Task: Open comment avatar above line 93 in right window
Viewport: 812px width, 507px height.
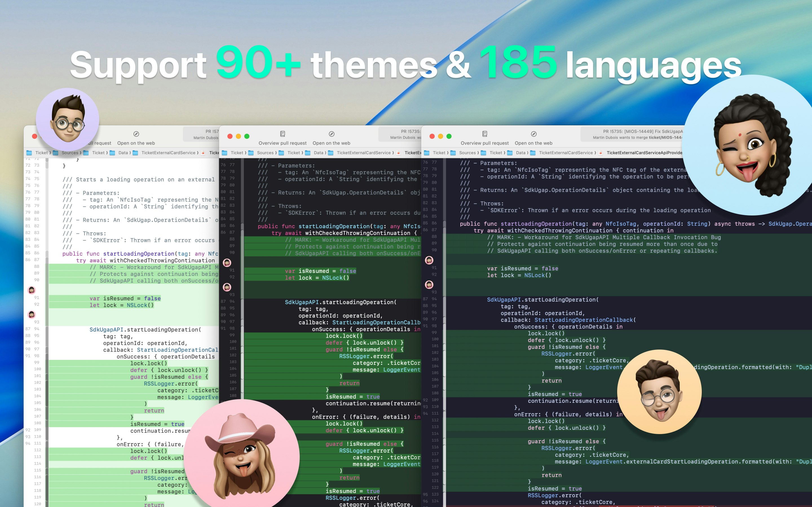Action: pos(429,285)
